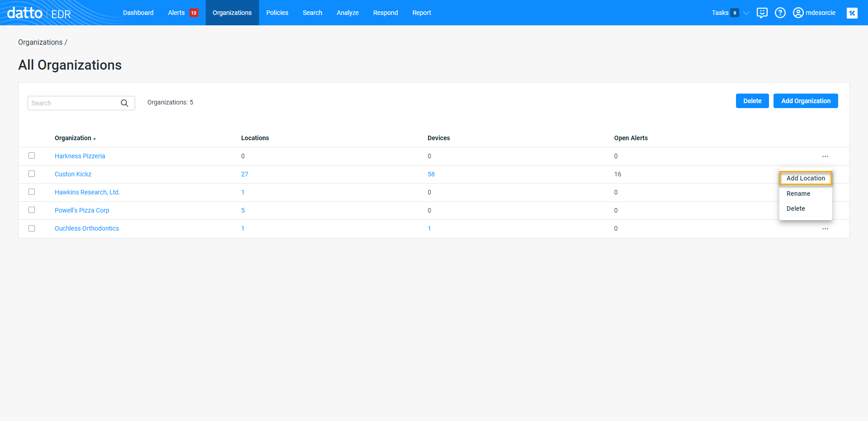This screenshot has height=421, width=868.
Task: Open the Dashboard tab
Action: (138, 13)
